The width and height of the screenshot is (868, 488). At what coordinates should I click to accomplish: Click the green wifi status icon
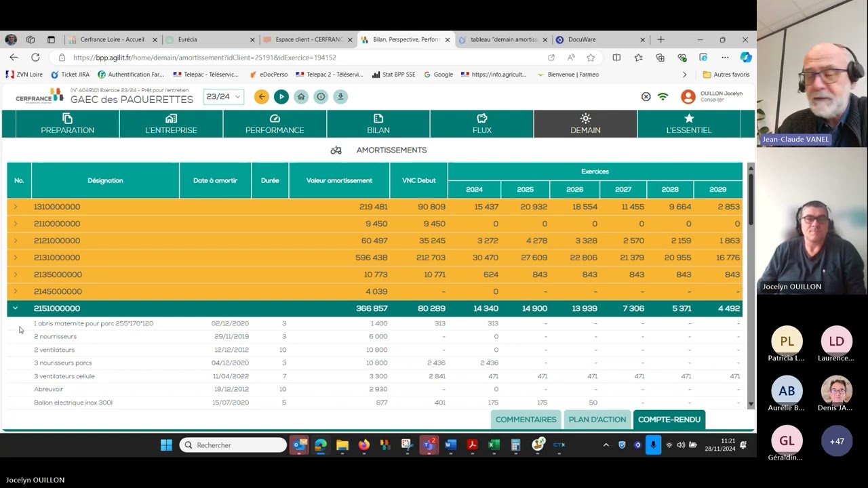[x=663, y=97]
